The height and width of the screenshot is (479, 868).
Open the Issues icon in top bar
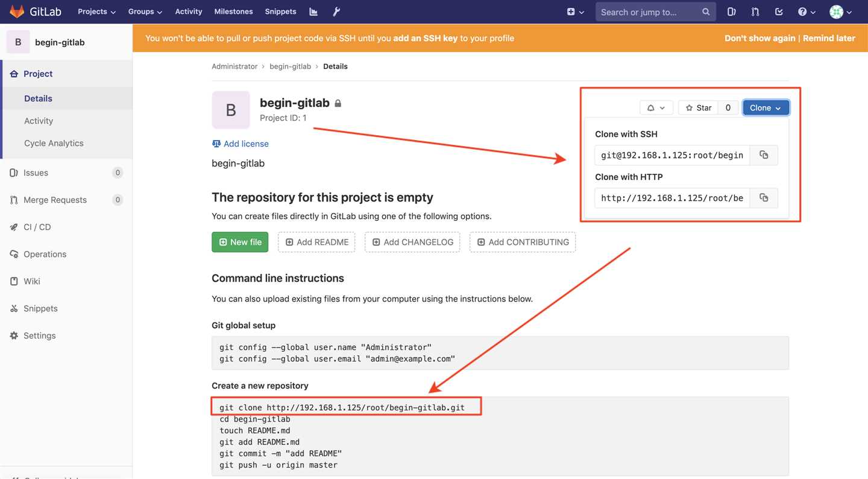(x=731, y=11)
